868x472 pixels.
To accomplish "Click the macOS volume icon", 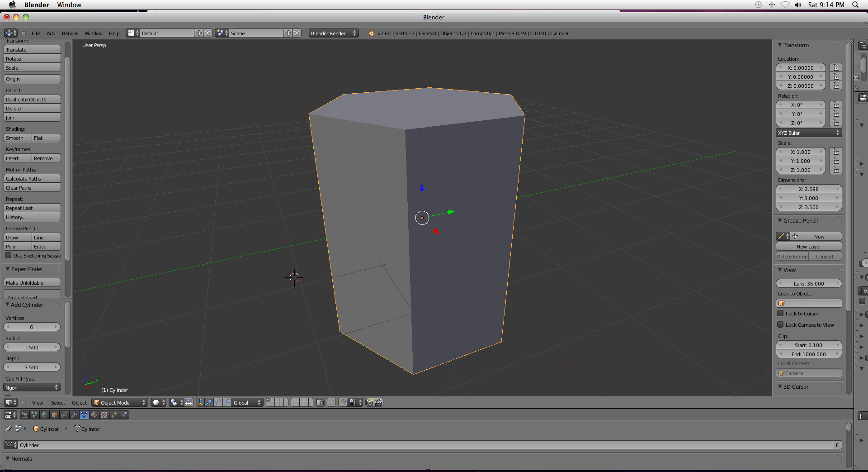I will (798, 5).
